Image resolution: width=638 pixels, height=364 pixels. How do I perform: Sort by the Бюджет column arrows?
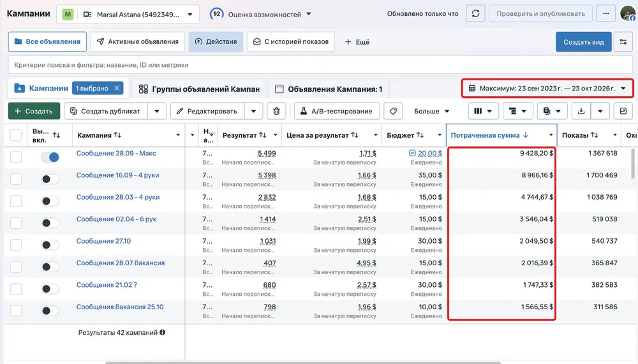point(420,135)
